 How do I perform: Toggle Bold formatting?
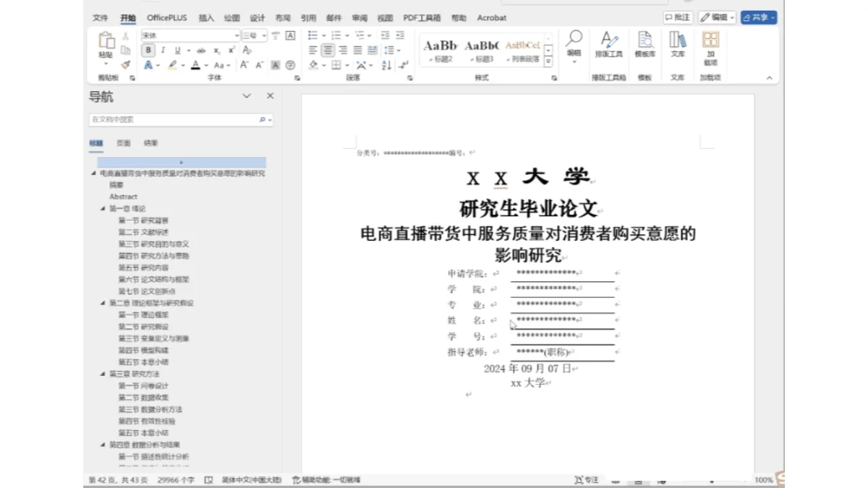148,51
